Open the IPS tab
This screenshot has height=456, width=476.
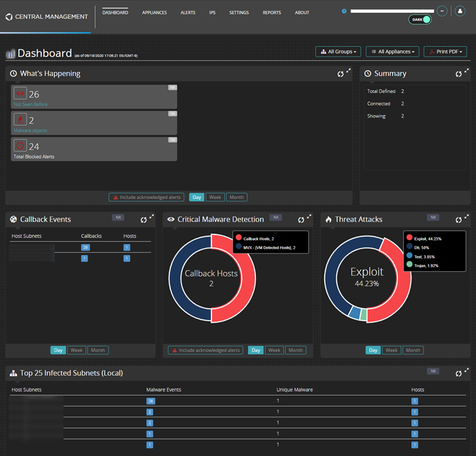tap(212, 13)
